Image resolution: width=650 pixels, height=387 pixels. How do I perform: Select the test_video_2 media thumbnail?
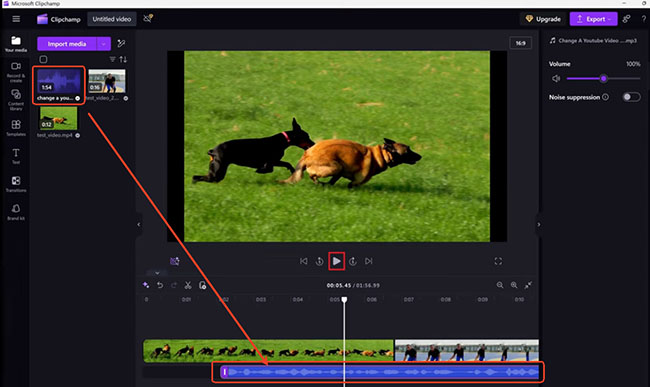107,81
